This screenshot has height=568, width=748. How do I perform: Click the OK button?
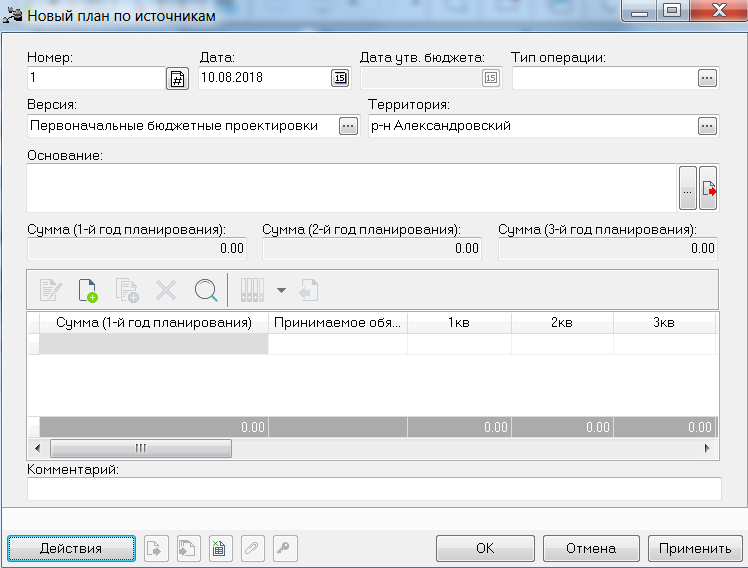tap(485, 548)
